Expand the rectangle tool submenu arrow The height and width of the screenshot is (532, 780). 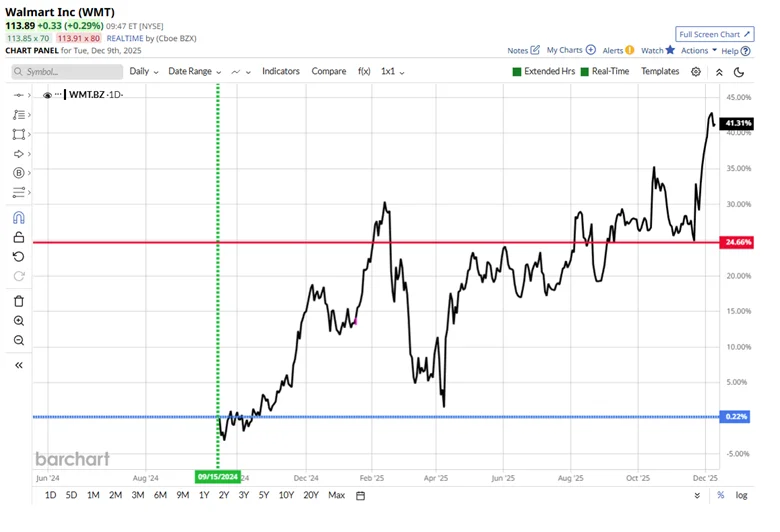pyautogui.click(x=29, y=134)
